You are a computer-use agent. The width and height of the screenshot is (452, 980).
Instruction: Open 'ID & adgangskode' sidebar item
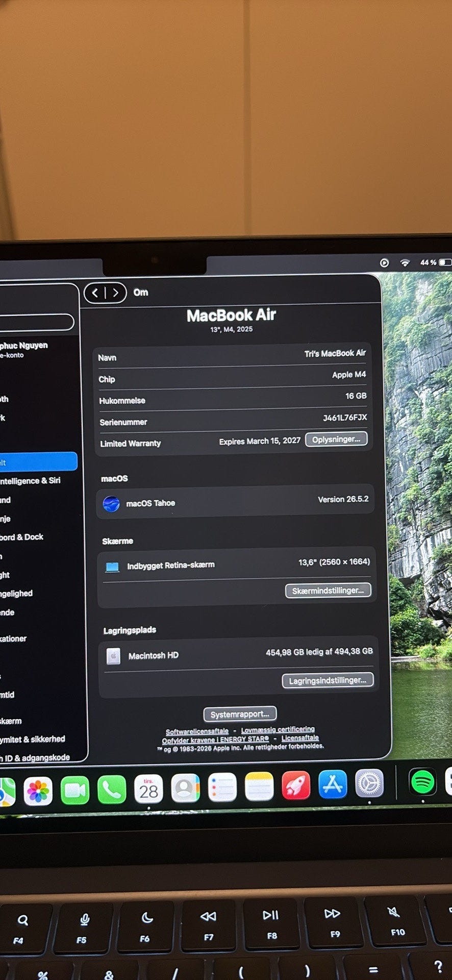pos(35,757)
